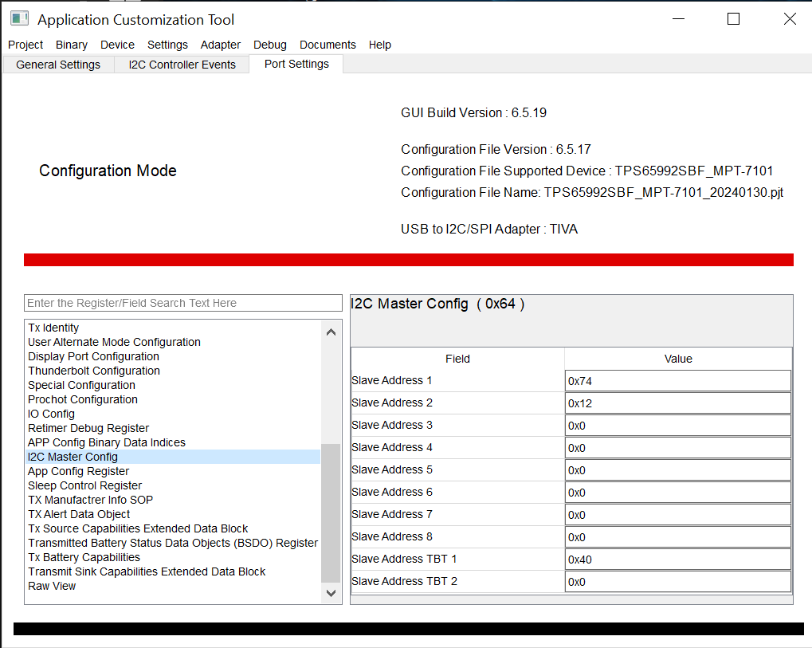
Task: Click the Register/Field search text box
Action: pyautogui.click(x=182, y=303)
